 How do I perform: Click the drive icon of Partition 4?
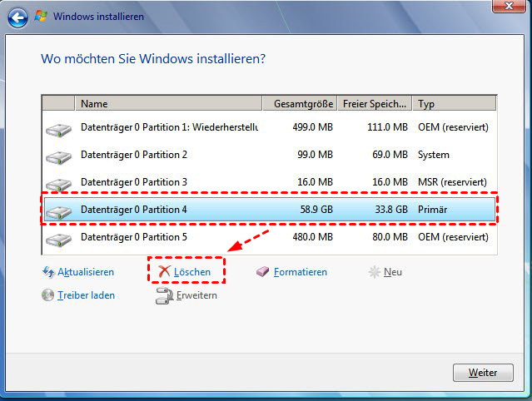[59, 212]
